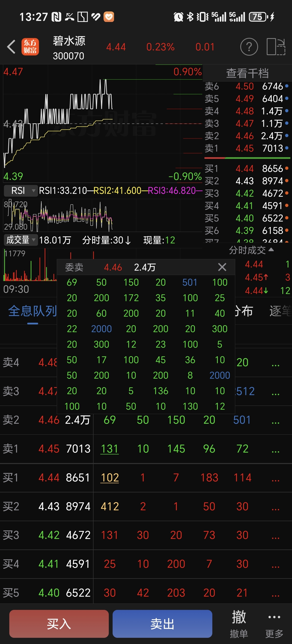Switch to the 逐笔 tab
This screenshot has width=292, height=644.
(281, 311)
